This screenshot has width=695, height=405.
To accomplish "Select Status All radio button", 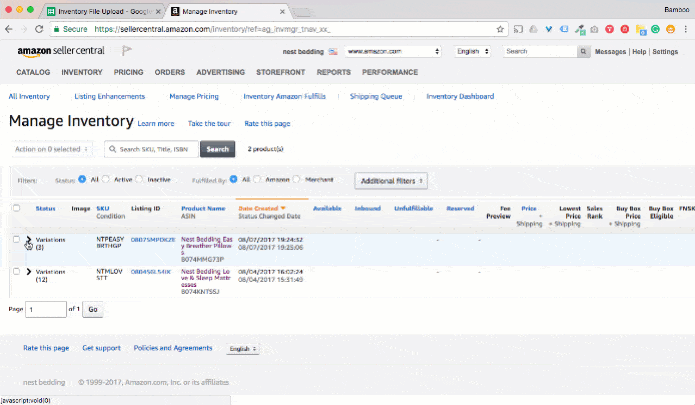I will click(82, 179).
